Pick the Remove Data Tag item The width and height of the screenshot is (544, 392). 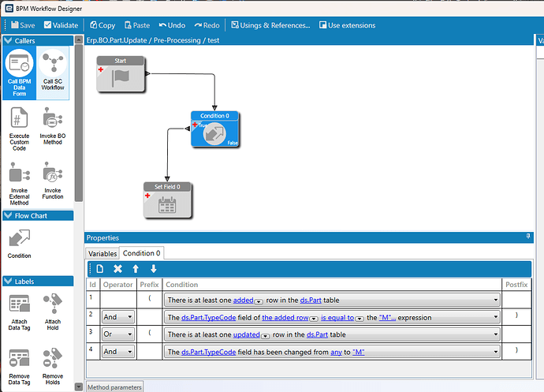(x=20, y=366)
